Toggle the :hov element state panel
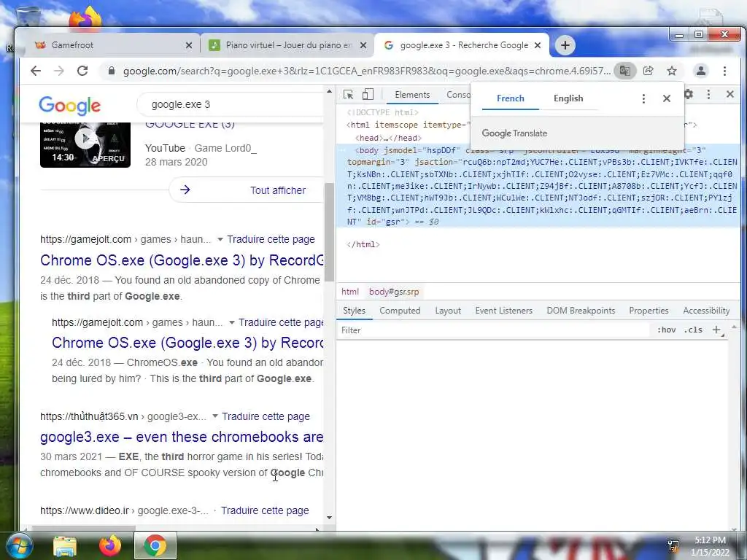747x560 pixels. click(666, 330)
